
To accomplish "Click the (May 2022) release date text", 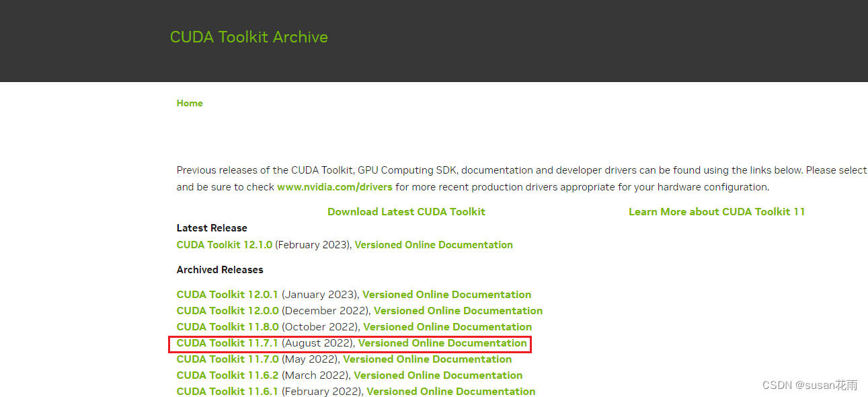I will 310,359.
